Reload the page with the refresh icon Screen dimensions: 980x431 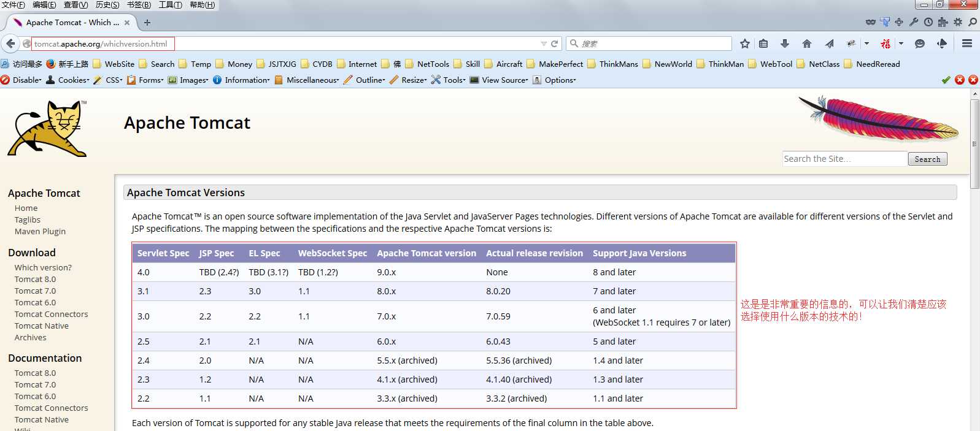[x=555, y=44]
